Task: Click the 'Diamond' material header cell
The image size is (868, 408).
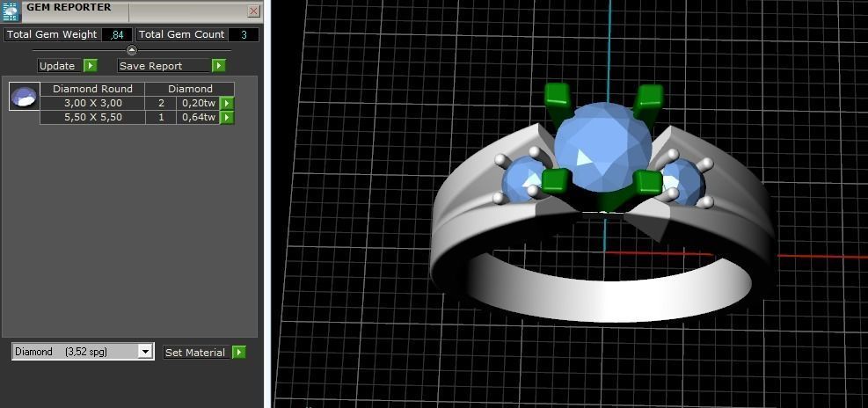Action: point(190,89)
